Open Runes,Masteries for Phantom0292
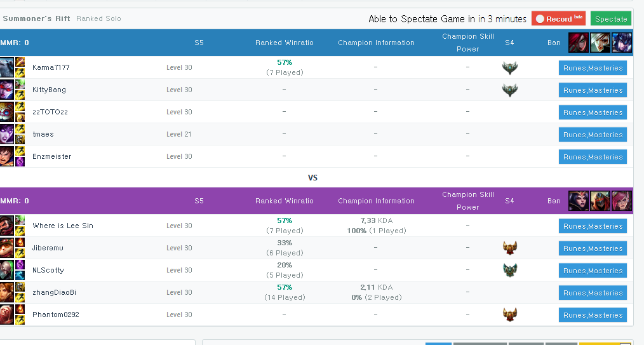 tap(593, 315)
